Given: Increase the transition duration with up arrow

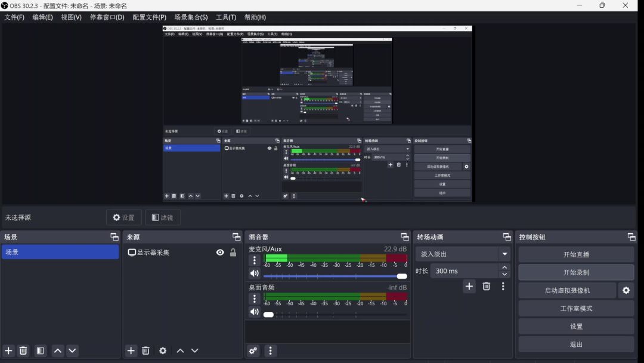Looking at the screenshot, I should 505,267.
